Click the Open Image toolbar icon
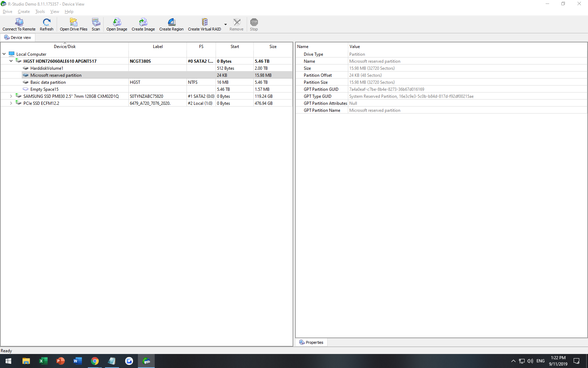 click(117, 25)
